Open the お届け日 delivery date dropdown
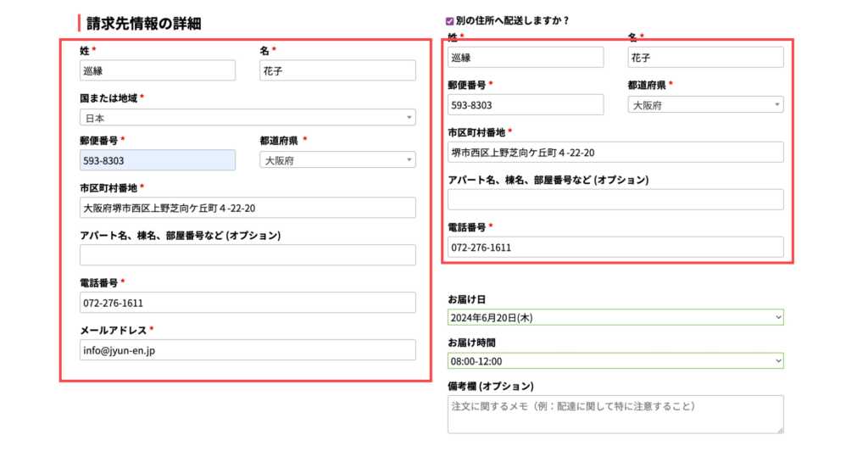The height and width of the screenshot is (457, 868). pos(615,317)
